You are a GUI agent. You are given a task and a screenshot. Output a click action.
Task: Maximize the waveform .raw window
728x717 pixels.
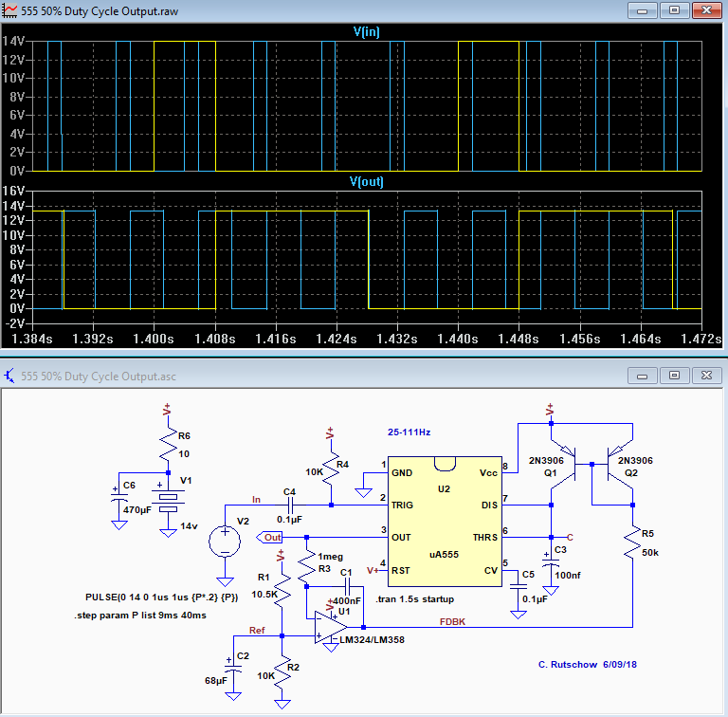(x=674, y=10)
